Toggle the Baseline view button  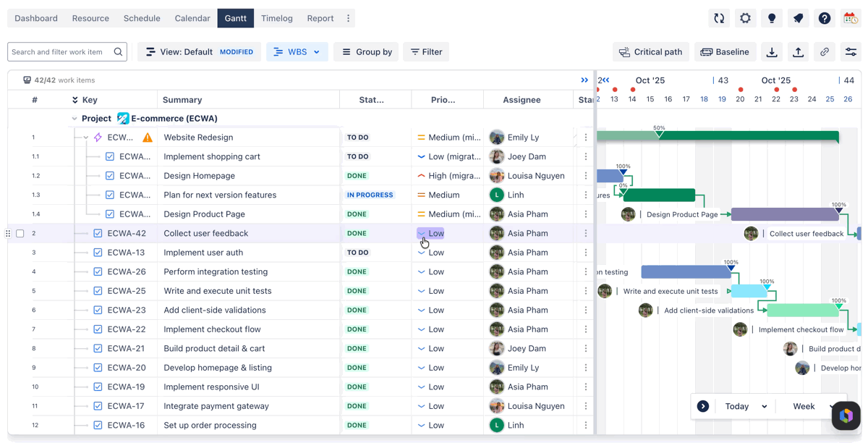coord(725,52)
